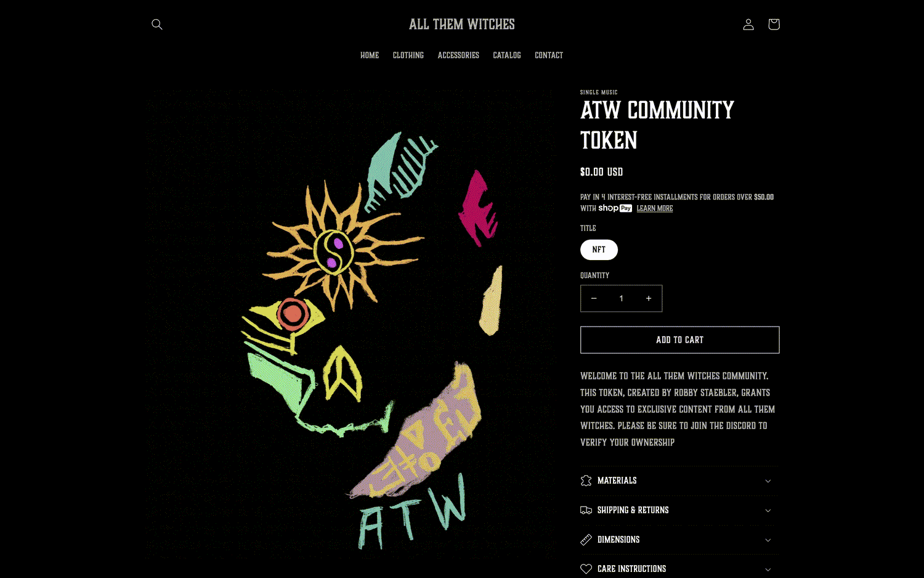Expand the Dimensions section chevron
This screenshot has width=924, height=578.
pos(768,540)
